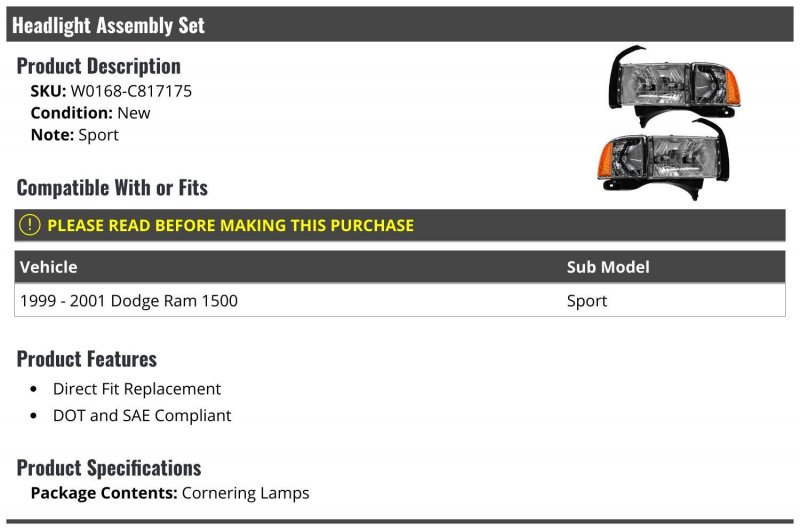Click the Compatible With or Fits heading
The width and height of the screenshot is (800, 530).
[x=112, y=188]
